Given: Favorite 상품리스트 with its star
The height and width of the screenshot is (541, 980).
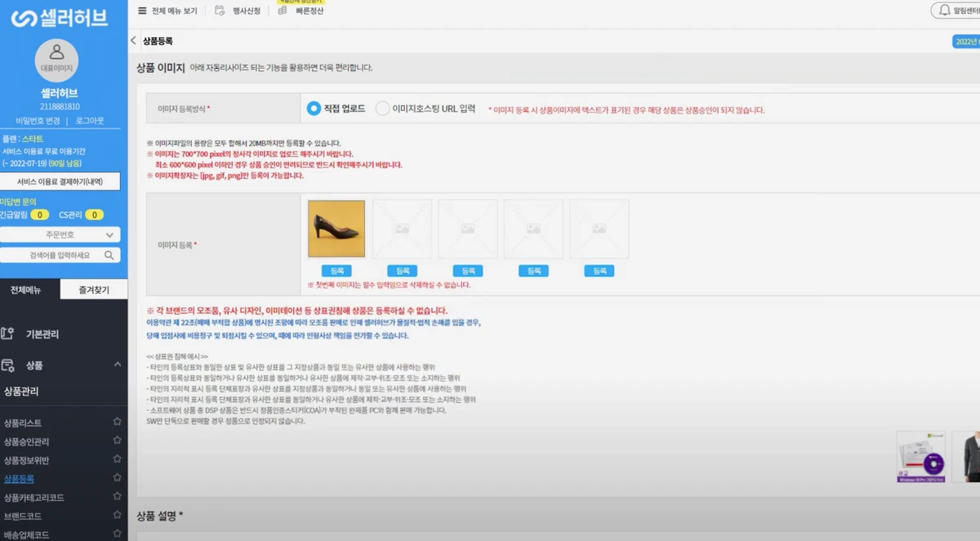Looking at the screenshot, I should [x=117, y=422].
